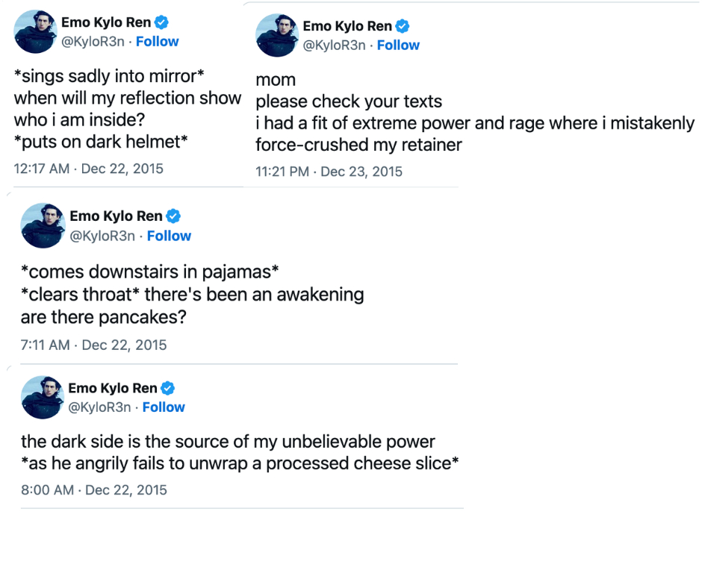The height and width of the screenshot is (588, 702).
Task: Click the verified badge on the pancakes tweet
Action: click(173, 216)
